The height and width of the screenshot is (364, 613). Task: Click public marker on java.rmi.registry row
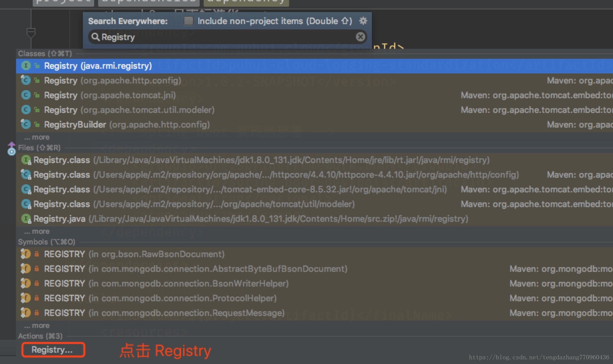tap(37, 66)
